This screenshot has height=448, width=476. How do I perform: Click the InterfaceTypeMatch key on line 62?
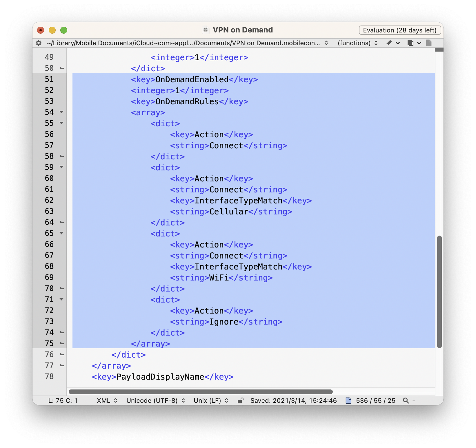pyautogui.click(x=238, y=201)
